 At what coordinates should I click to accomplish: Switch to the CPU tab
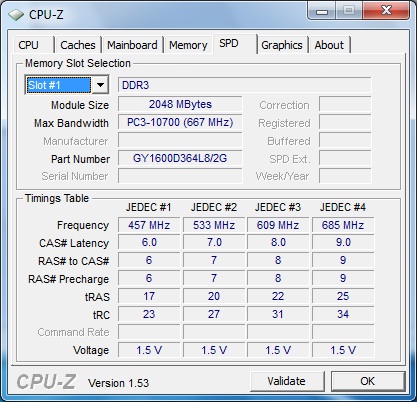[33, 45]
